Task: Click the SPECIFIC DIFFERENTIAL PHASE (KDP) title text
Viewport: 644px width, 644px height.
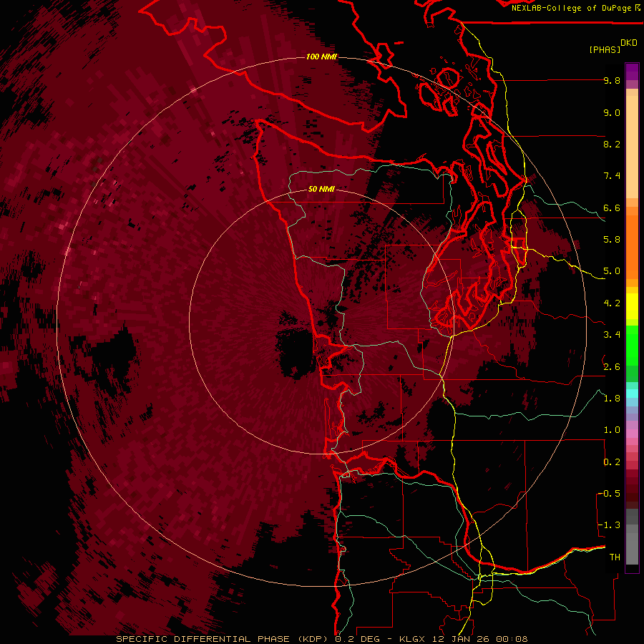Action: [223, 639]
